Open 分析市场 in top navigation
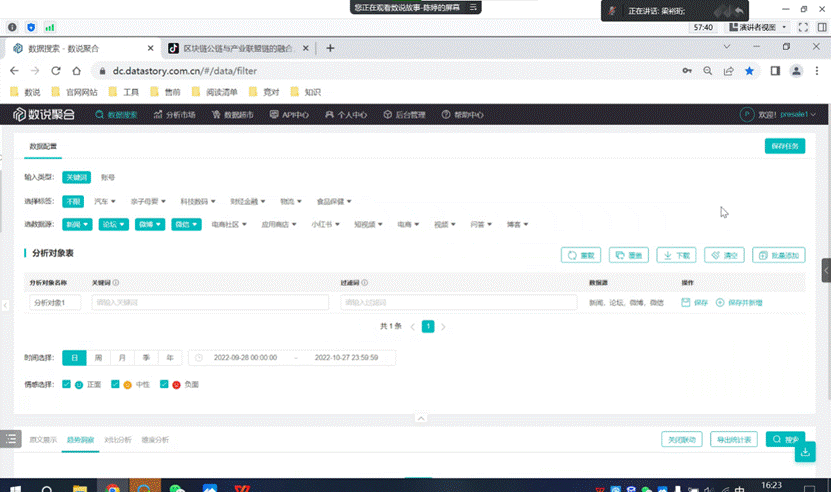The image size is (831, 492). (x=175, y=115)
